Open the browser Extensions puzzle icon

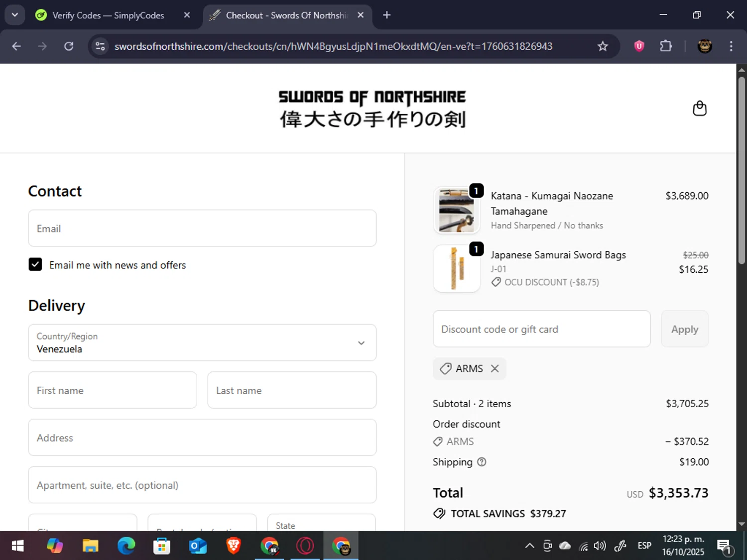click(x=666, y=46)
